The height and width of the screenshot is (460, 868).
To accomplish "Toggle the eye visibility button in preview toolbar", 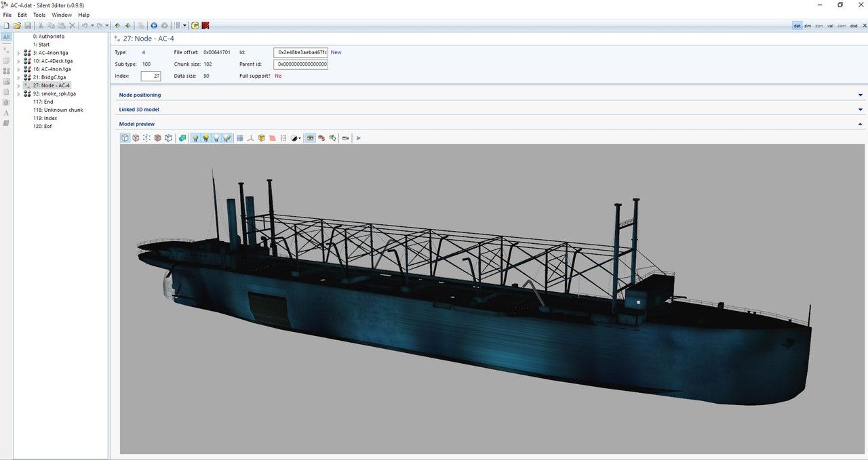I will pos(310,138).
